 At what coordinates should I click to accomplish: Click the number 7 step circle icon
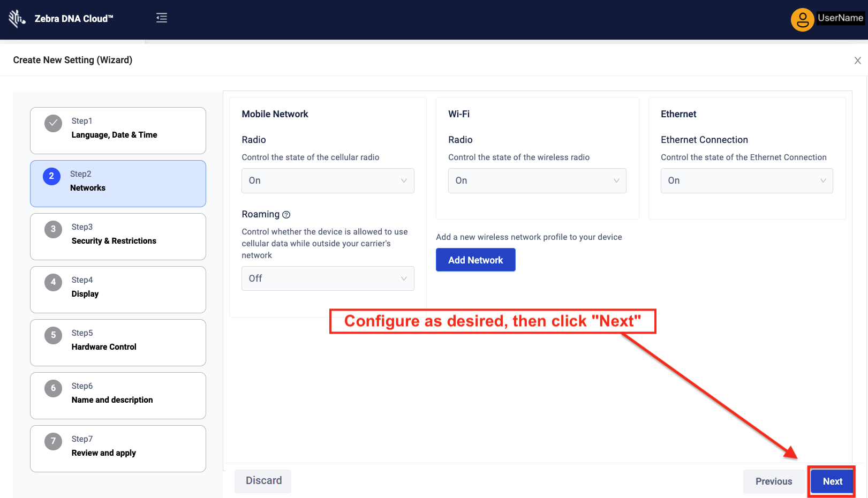(53, 441)
